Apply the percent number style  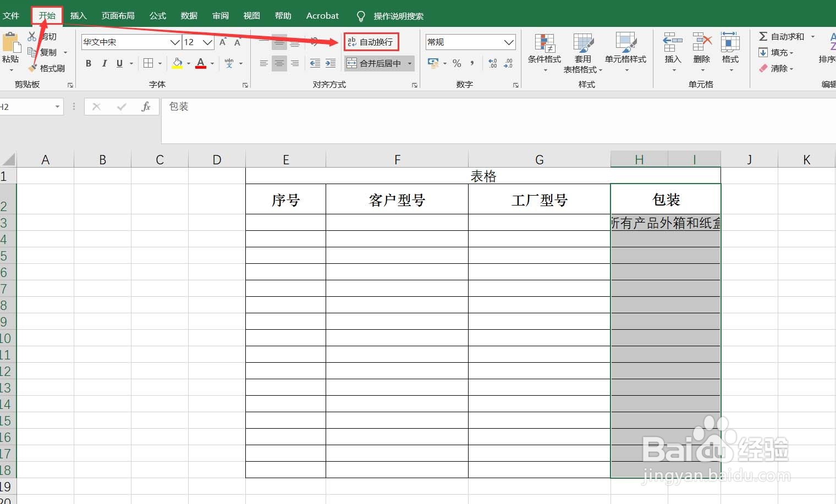pyautogui.click(x=457, y=63)
